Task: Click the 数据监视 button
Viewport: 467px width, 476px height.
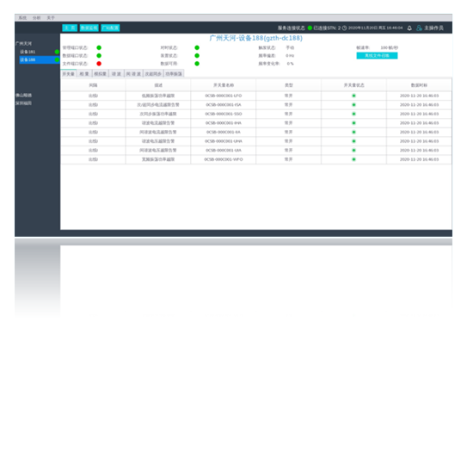Action: [89, 28]
